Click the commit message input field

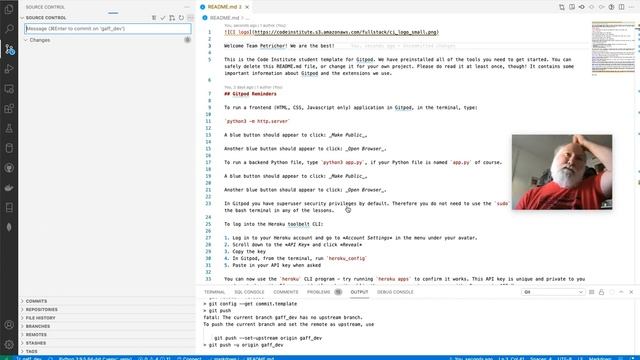[x=108, y=29]
